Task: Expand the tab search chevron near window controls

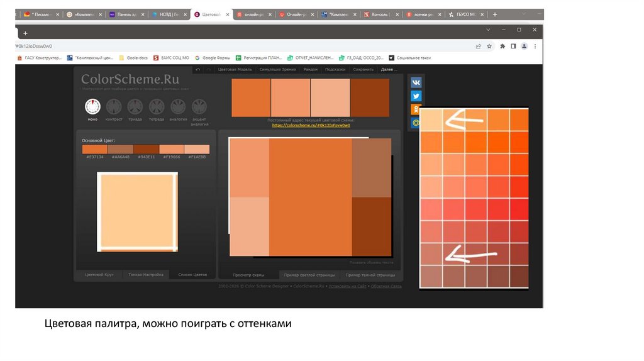Action: 488,30
